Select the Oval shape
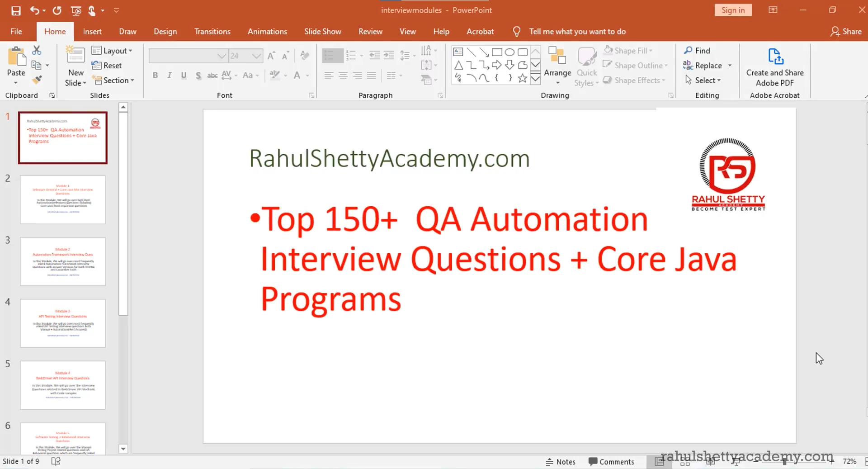 pyautogui.click(x=509, y=52)
